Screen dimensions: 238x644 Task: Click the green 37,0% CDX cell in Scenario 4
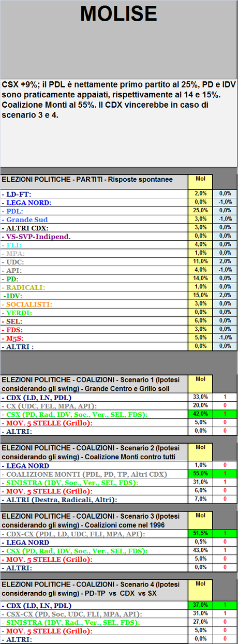tap(200, 605)
